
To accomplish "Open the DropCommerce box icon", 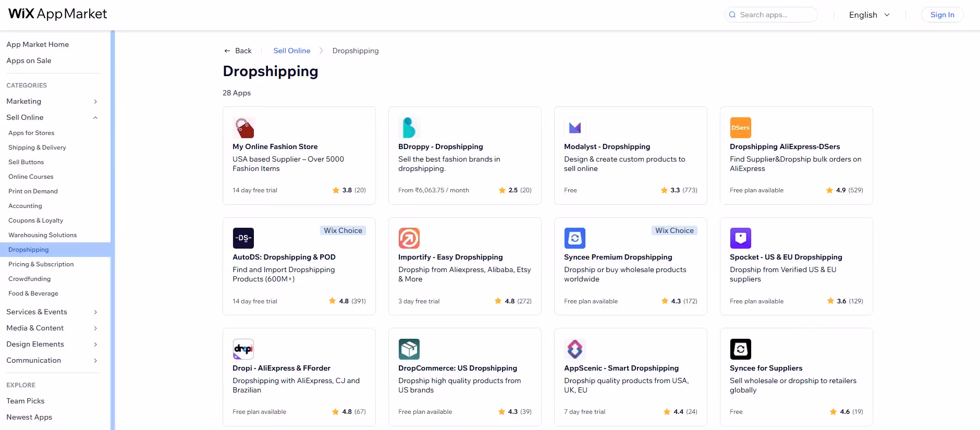I will pyautogui.click(x=409, y=349).
